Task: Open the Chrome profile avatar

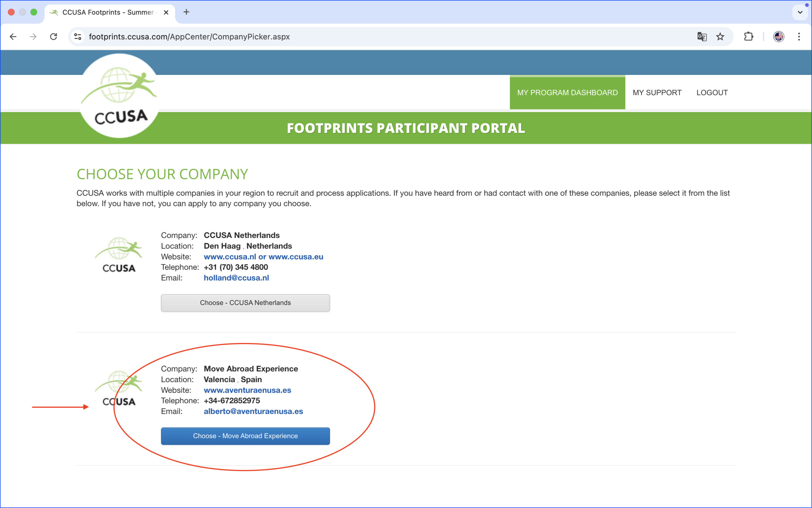Action: point(778,36)
